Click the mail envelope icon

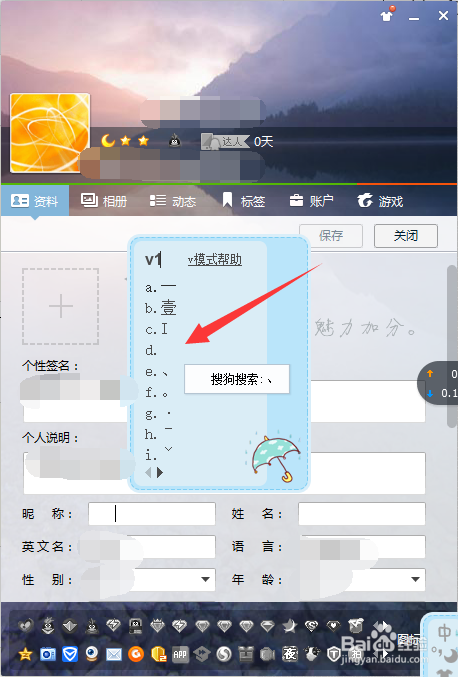(x=114, y=655)
